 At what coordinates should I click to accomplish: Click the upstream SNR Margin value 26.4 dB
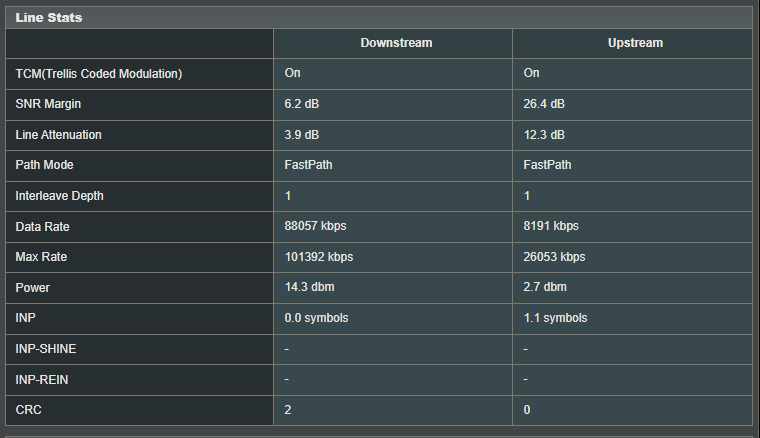(544, 104)
